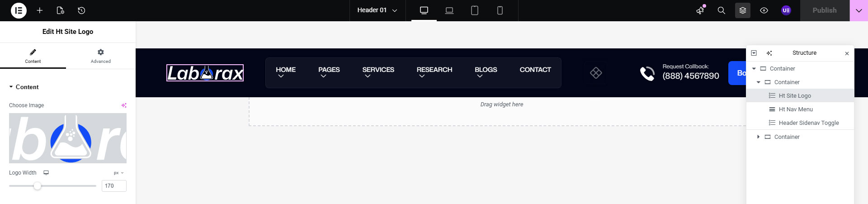Click the Unlimited Elements UE icon

(786, 10)
